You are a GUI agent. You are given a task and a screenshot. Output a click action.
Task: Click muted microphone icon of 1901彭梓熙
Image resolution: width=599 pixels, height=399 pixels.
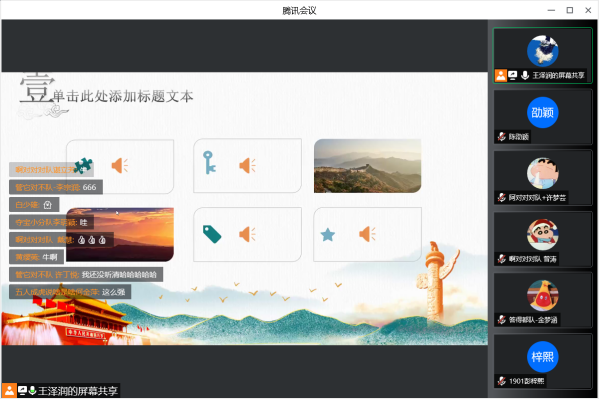502,381
